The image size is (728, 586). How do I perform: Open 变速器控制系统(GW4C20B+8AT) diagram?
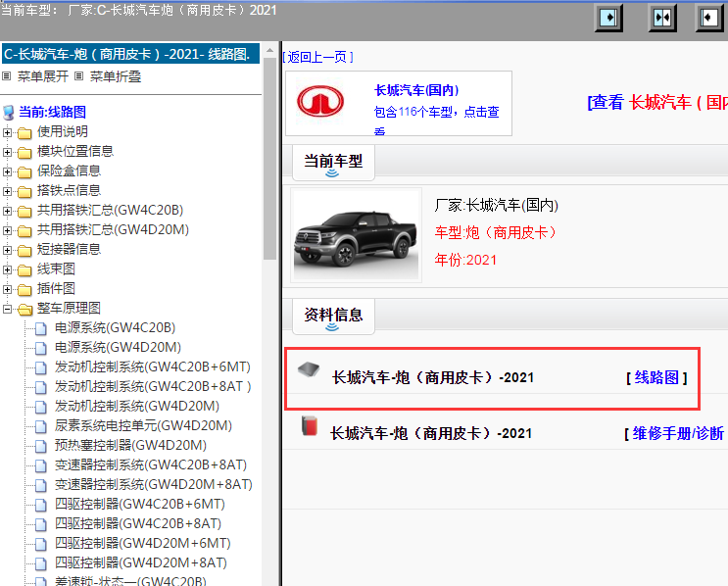point(151,464)
